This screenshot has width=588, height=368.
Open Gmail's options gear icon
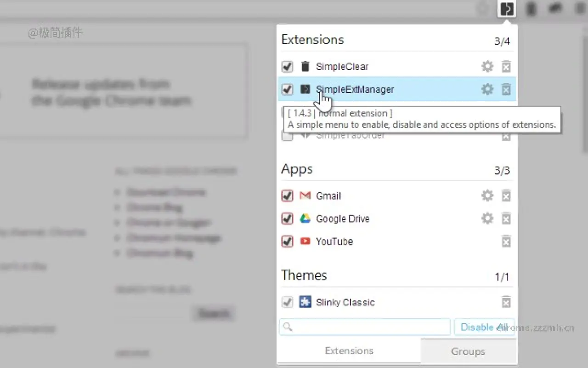487,195
